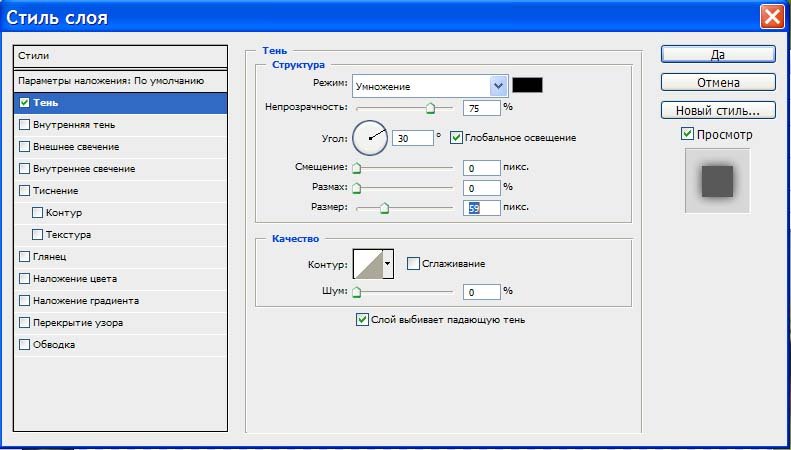
Task: Expand the contour picker dropdown arrow
Action: point(388,264)
